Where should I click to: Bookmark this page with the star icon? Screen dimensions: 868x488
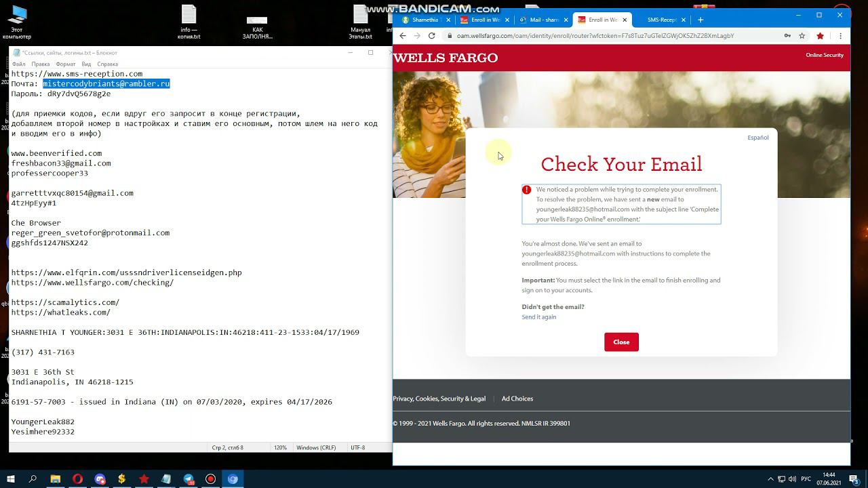802,36
